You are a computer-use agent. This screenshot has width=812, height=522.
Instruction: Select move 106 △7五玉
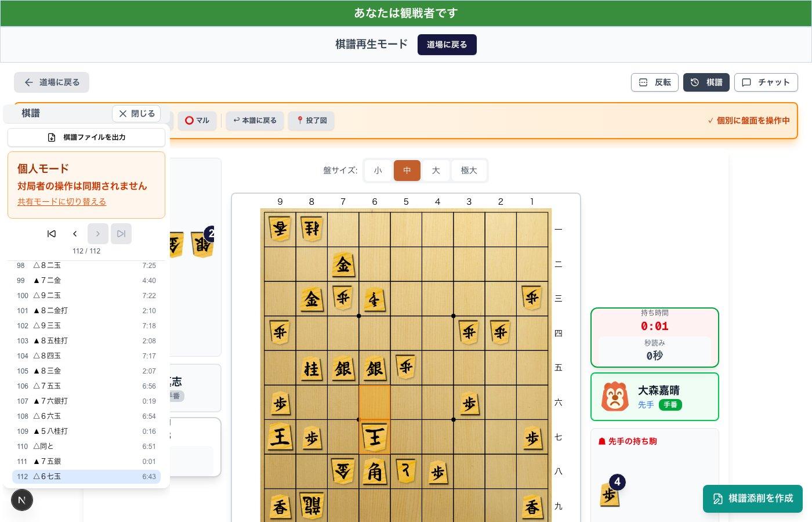[86, 386]
